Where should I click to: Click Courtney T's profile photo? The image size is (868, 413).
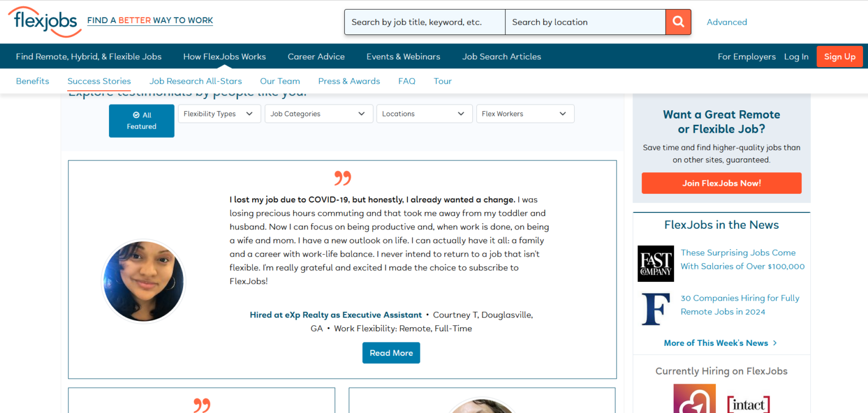tap(144, 281)
